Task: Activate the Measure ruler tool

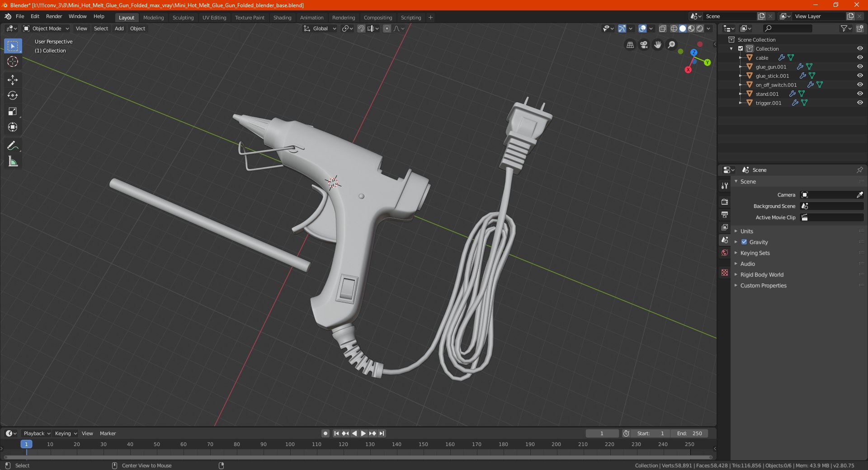Action: pos(13,161)
